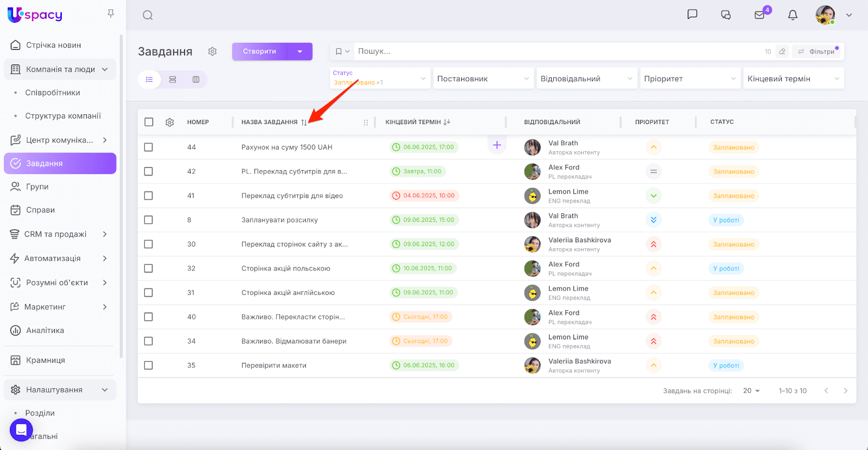Screen dimensions: 868x450
Task: Click the search magnifier icon in top bar
Action: click(148, 15)
